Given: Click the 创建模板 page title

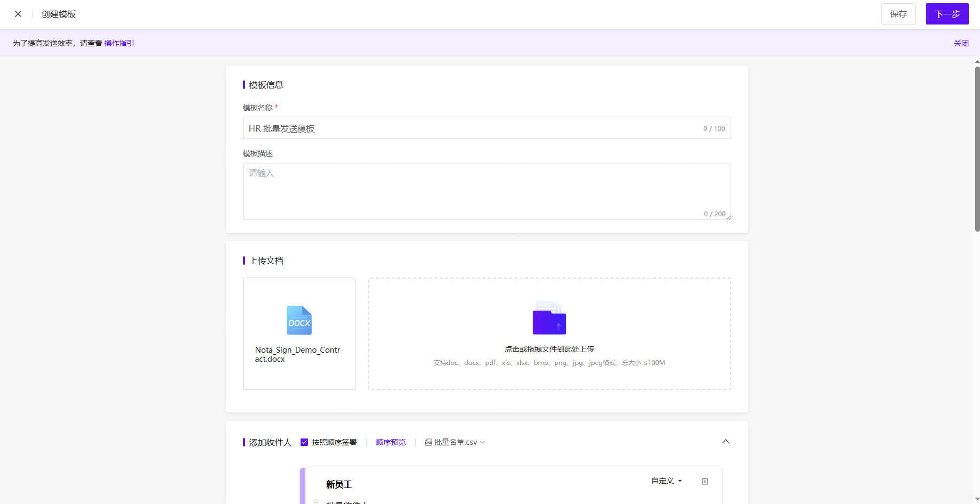Looking at the screenshot, I should tap(59, 14).
